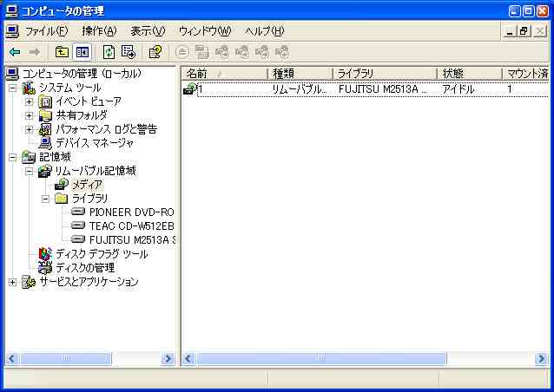
Task: Click the デバイス マネージャ icon
Action: 45,143
